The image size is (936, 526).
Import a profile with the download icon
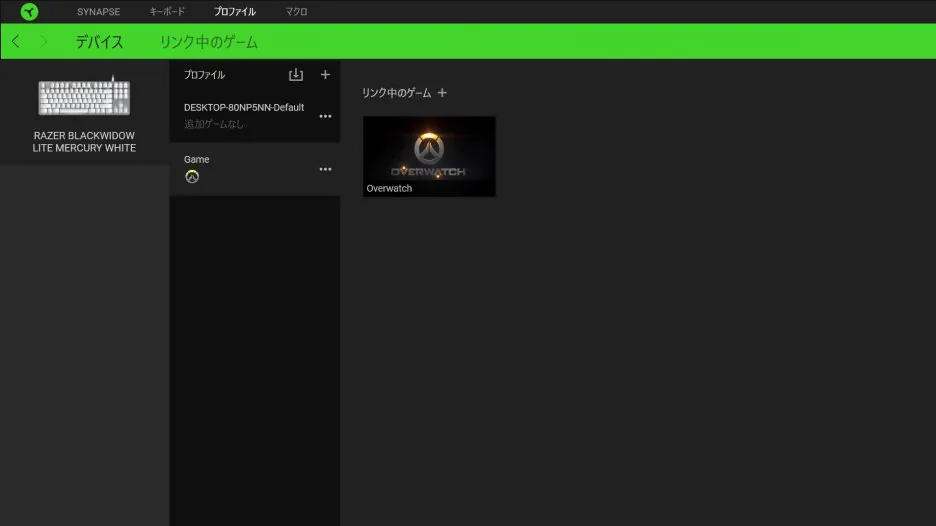[x=296, y=75]
